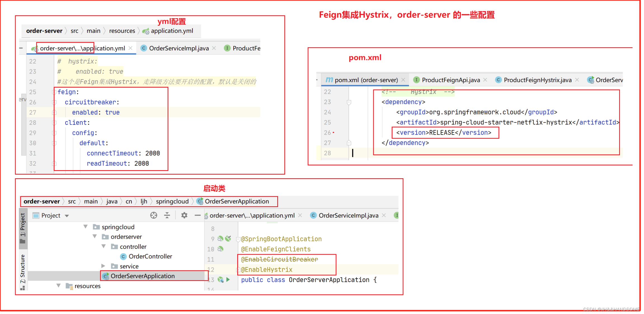Image resolution: width=644 pixels, height=314 pixels.
Task: Switch to ProductFe tab in yml editor
Action: point(242,48)
